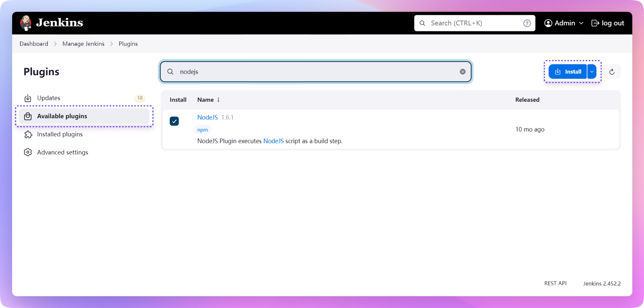
Task: Click the Install column header
Action: tap(178, 100)
